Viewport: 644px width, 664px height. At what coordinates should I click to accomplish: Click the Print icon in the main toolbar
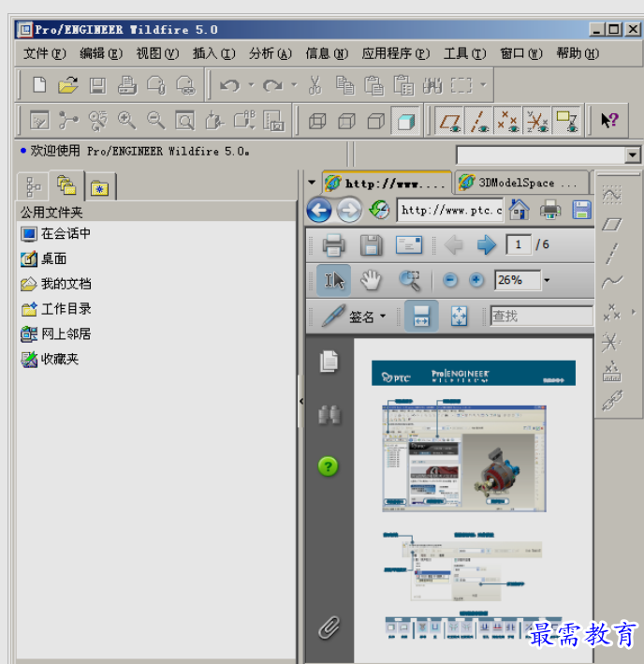(x=127, y=85)
